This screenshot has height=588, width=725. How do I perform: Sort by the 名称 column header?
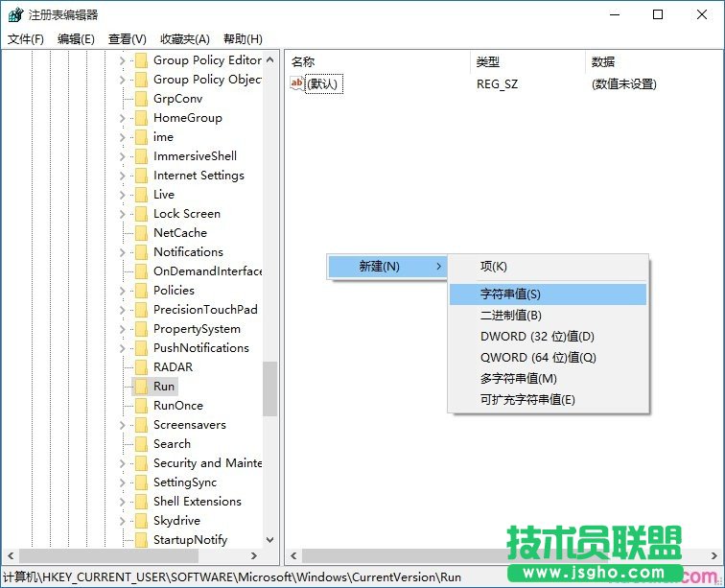(303, 61)
